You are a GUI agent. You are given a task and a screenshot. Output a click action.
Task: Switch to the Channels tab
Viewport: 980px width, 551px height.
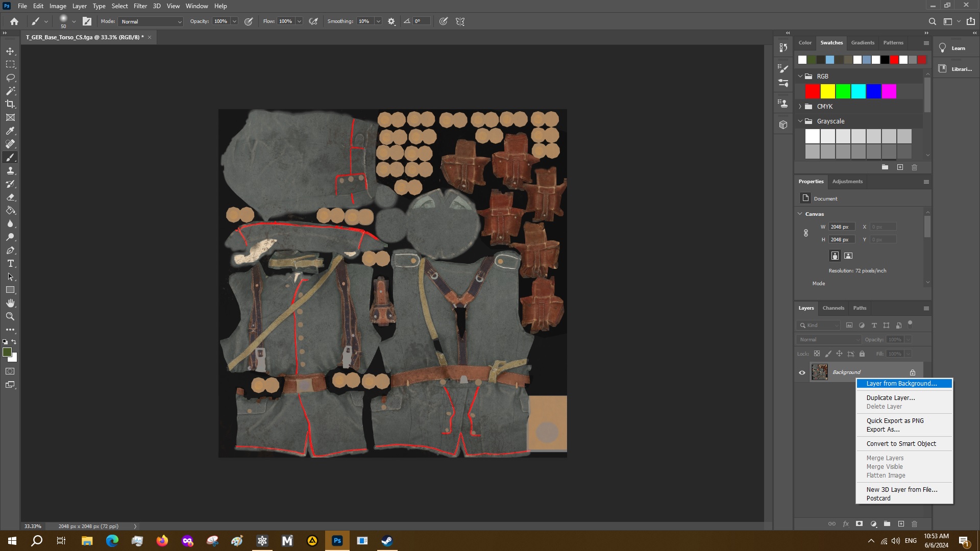pyautogui.click(x=833, y=308)
